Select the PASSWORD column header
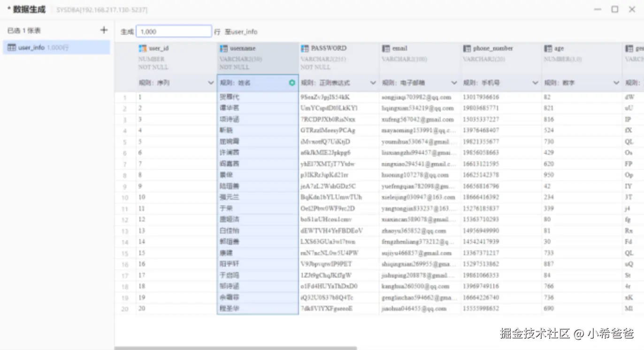The height and width of the screenshot is (350, 644). (339, 58)
